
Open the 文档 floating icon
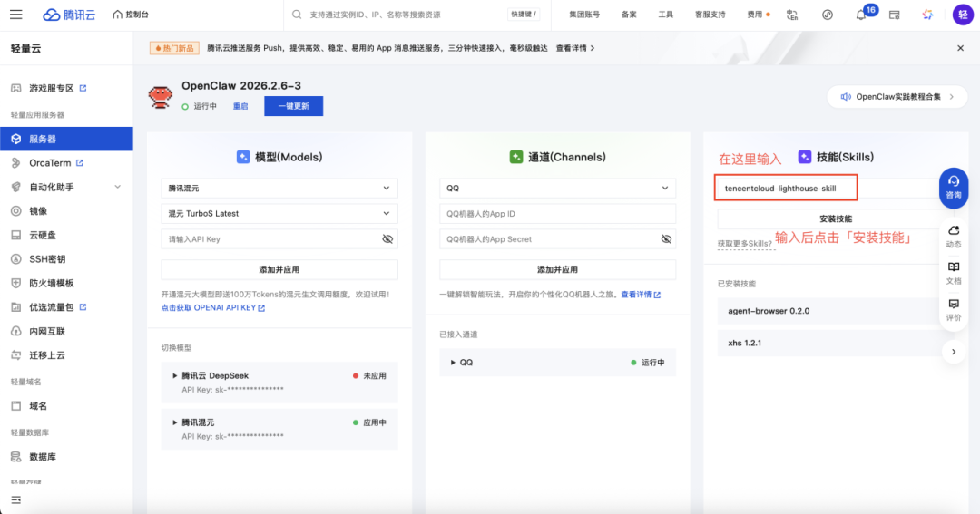(954, 274)
